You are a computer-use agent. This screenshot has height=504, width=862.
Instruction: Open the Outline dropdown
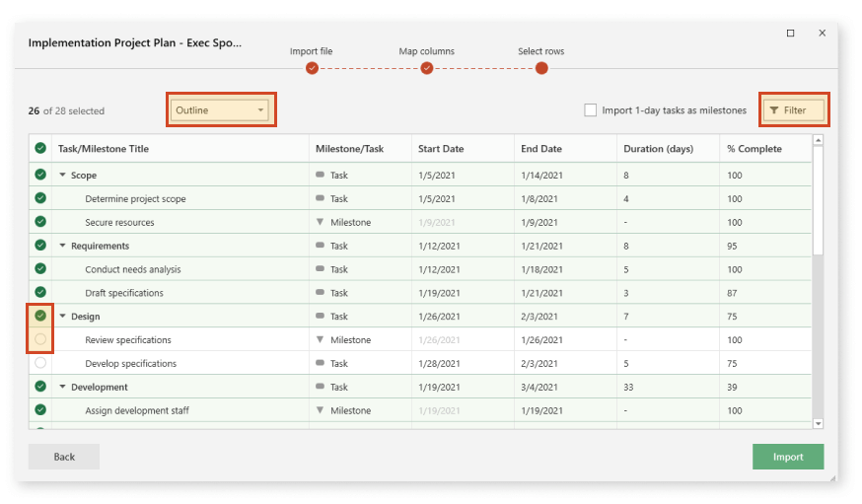(219, 109)
